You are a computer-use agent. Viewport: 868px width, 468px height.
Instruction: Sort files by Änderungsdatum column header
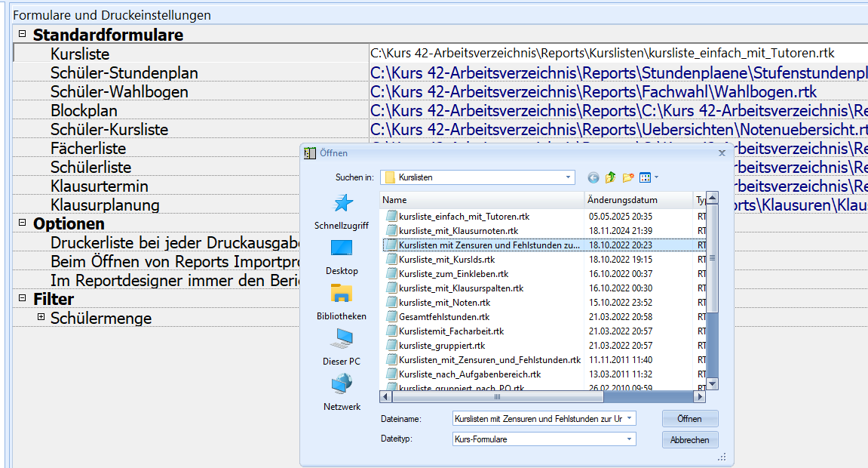click(639, 200)
